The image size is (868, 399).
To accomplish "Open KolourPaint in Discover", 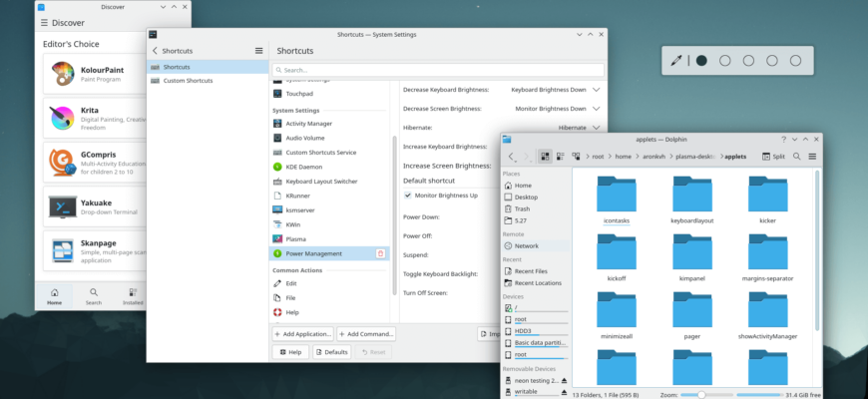I will (x=94, y=74).
